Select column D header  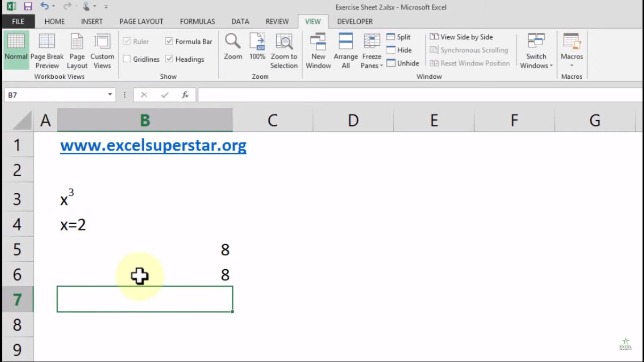(x=353, y=120)
